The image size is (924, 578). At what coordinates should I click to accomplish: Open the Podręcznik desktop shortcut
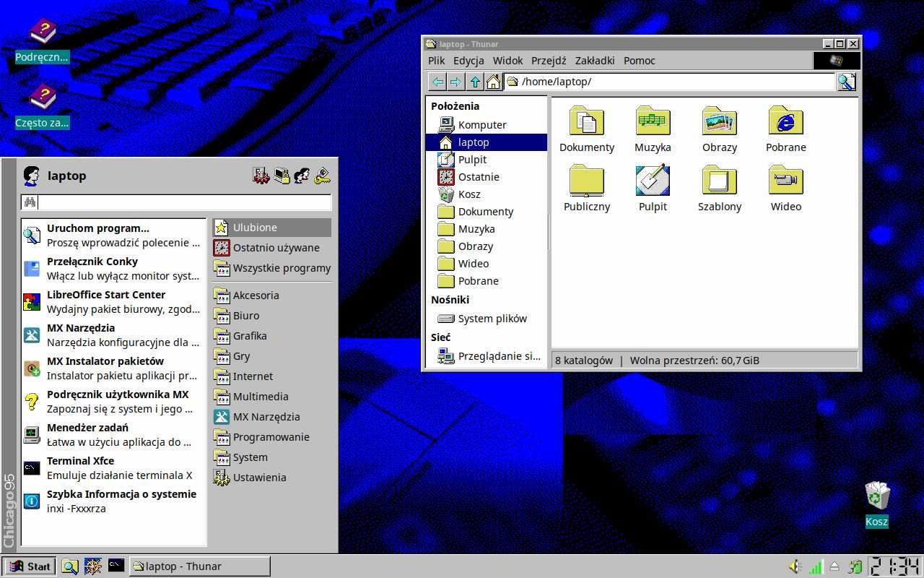pos(43,32)
